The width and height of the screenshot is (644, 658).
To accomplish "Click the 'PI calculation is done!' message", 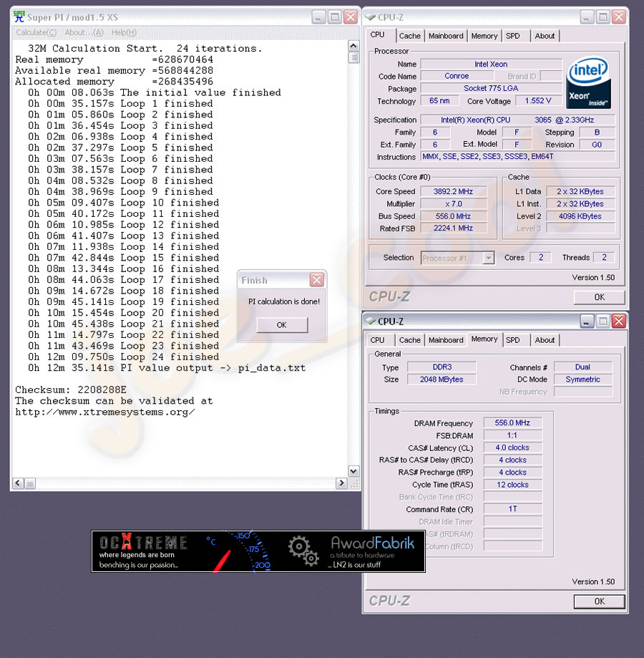I will [x=284, y=301].
